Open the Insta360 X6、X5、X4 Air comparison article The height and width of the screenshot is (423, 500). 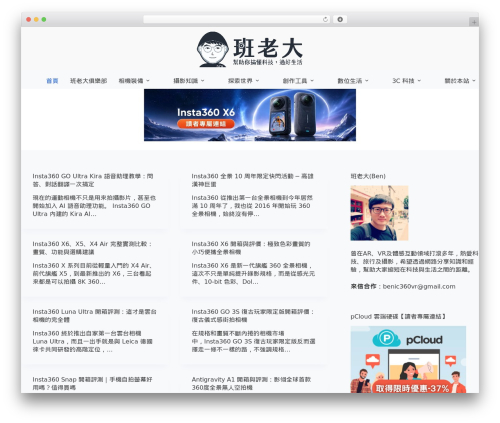point(92,248)
